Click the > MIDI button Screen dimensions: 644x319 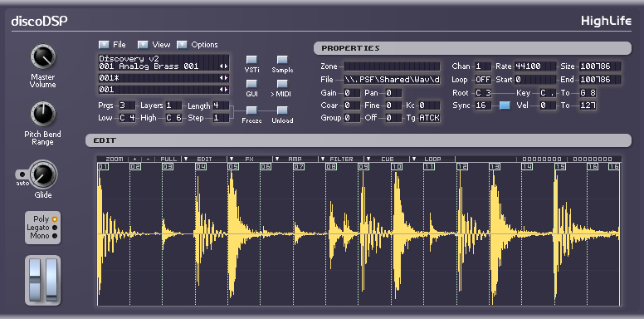[x=282, y=84]
